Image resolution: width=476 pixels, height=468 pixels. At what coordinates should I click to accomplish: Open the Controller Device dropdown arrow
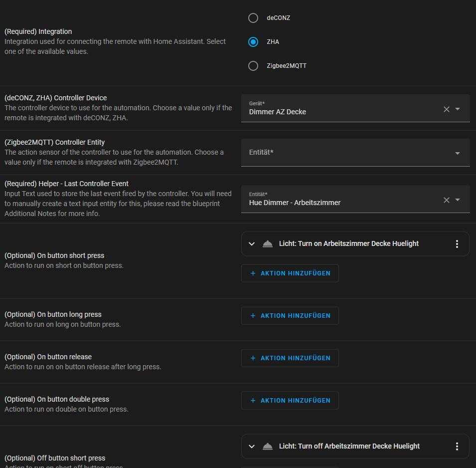pyautogui.click(x=458, y=109)
